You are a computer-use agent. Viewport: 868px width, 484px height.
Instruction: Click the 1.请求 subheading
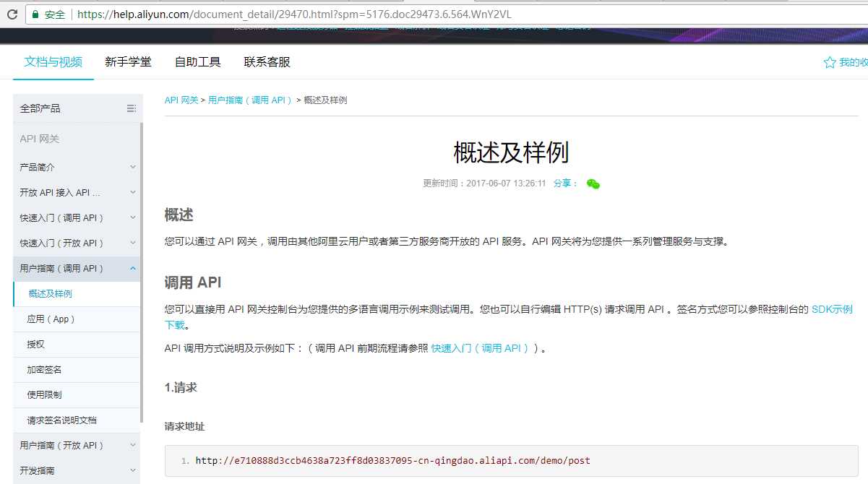click(x=181, y=387)
